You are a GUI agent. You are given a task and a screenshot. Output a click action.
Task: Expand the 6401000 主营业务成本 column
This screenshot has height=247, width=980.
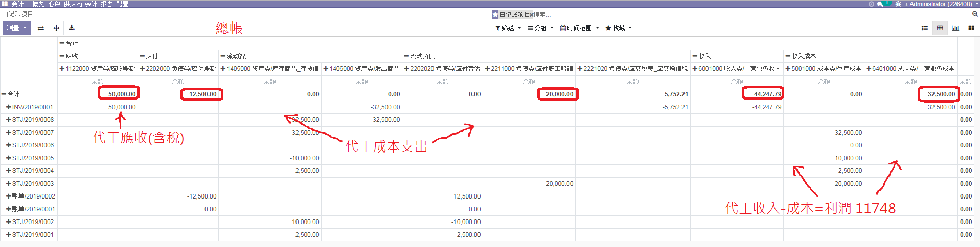[910, 69]
